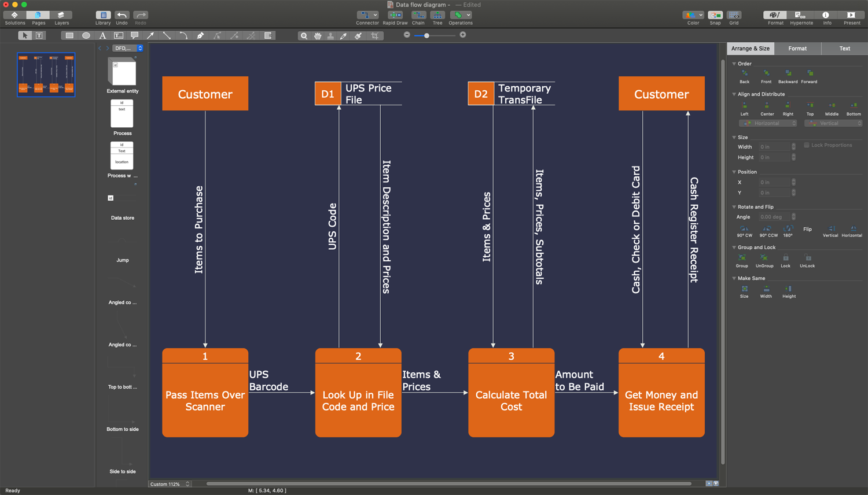The width and height of the screenshot is (868, 495).
Task: Open the Hypernote panel
Action: [801, 17]
